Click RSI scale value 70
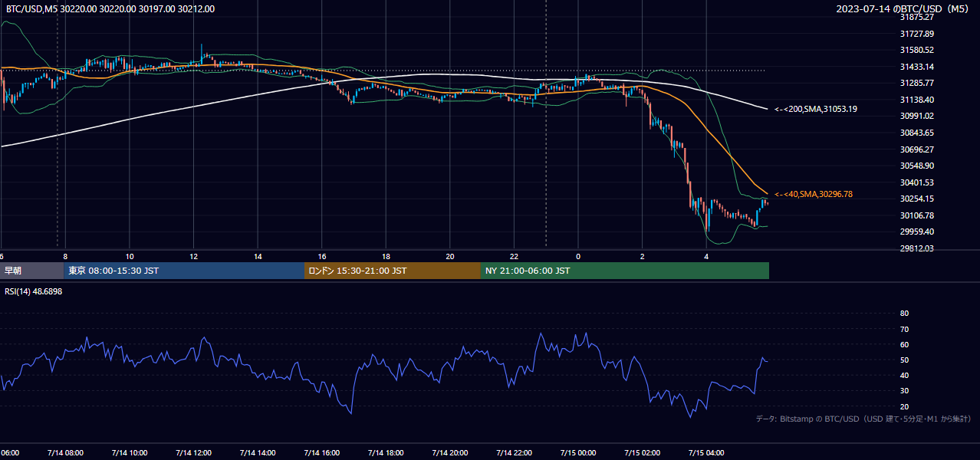The height and width of the screenshot is (460, 980). (904, 329)
